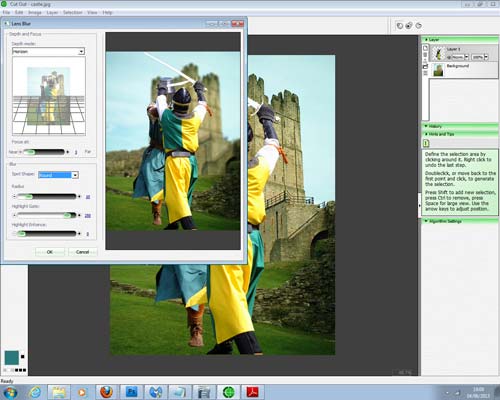Click Cancel in the Lens Blur dialog
Image resolution: width=500 pixels, height=400 pixels.
pyautogui.click(x=82, y=252)
